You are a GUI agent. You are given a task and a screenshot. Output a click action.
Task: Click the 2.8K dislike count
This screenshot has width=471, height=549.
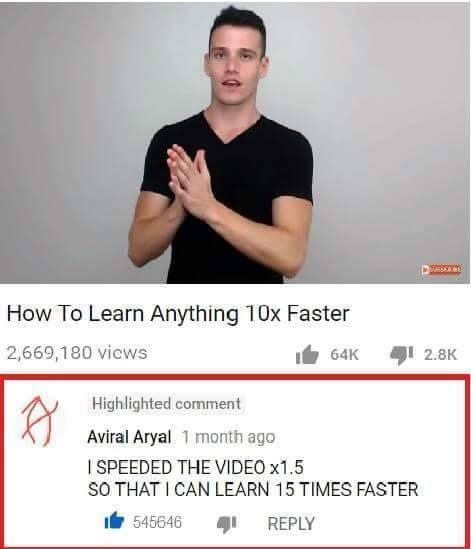[441, 355]
